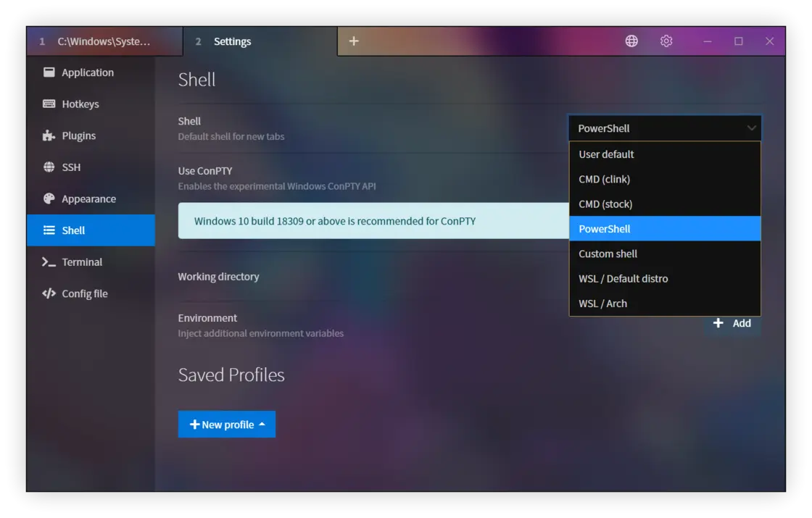
Task: Choose Custom shell option
Action: tap(665, 254)
